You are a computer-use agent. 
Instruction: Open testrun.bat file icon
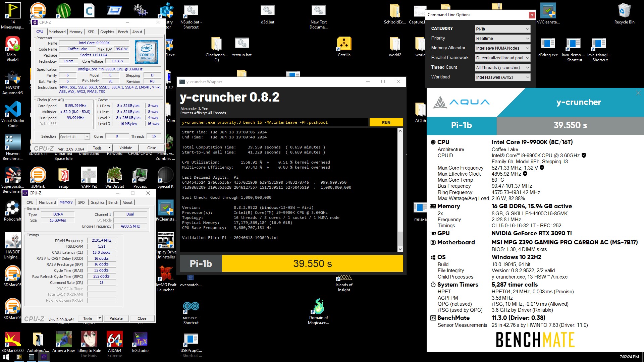pyautogui.click(x=242, y=47)
